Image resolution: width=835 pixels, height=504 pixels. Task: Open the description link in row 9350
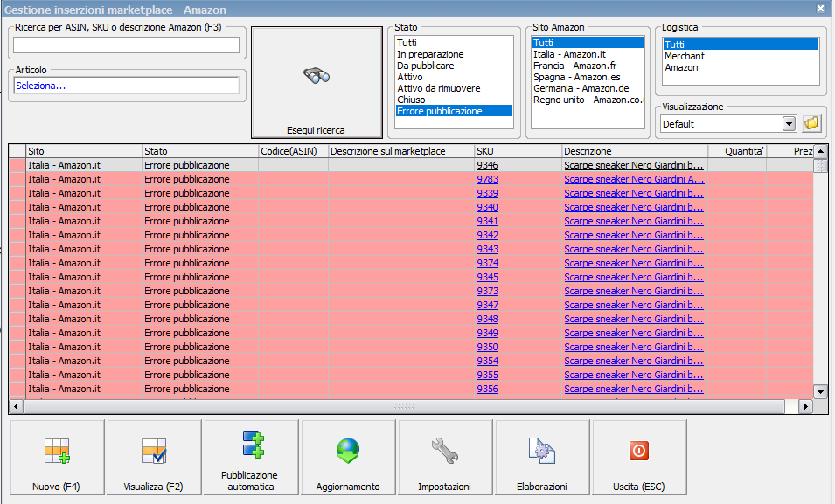(634, 347)
